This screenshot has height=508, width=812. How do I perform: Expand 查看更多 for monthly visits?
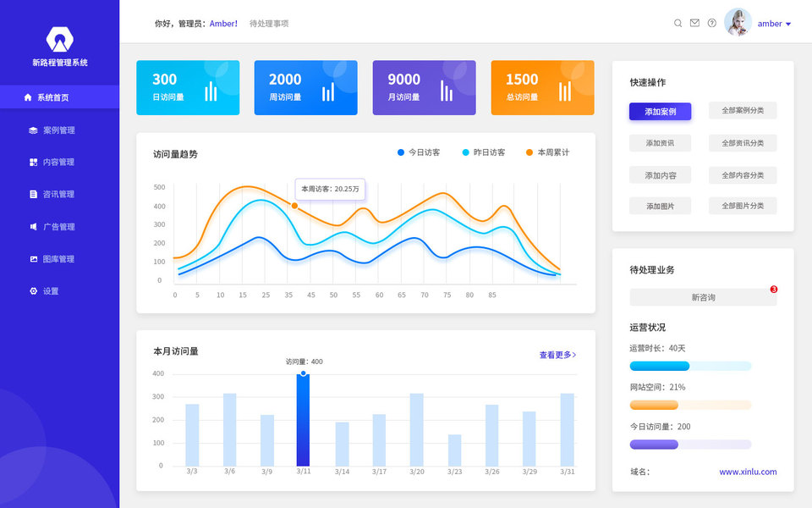click(x=557, y=355)
